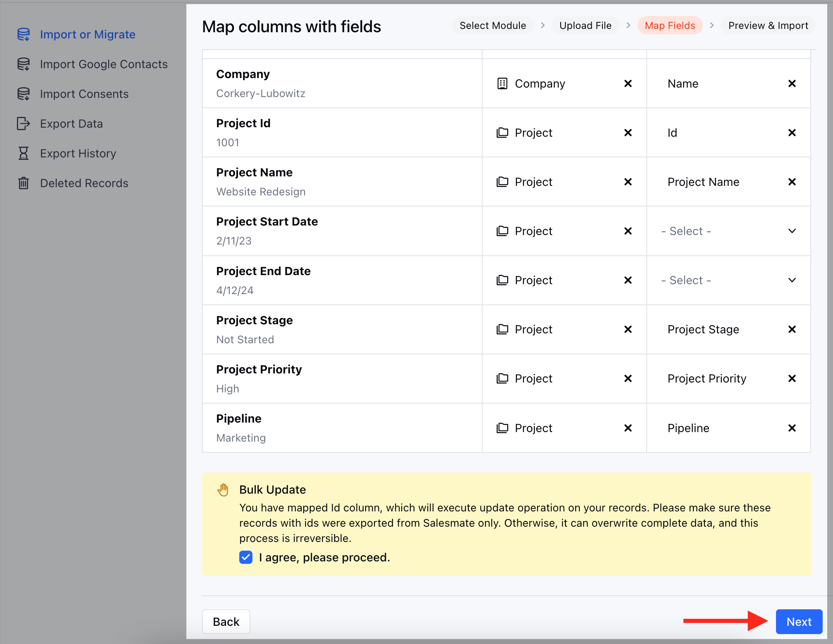Image resolution: width=833 pixels, height=644 pixels.
Task: Remove Project Name field mapping
Action: pyautogui.click(x=792, y=182)
